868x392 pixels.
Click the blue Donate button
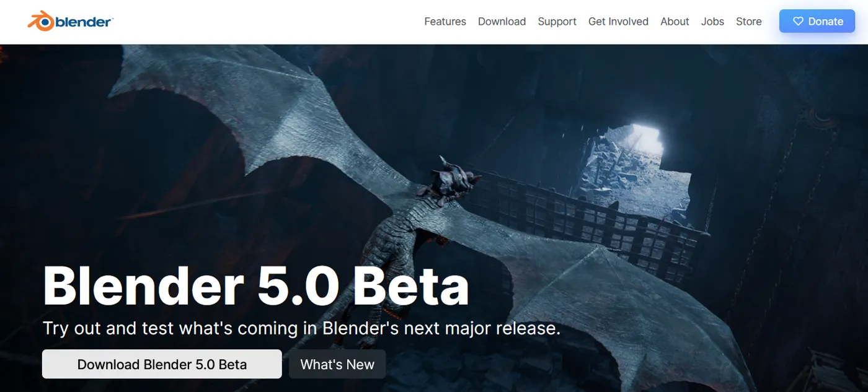click(x=817, y=21)
